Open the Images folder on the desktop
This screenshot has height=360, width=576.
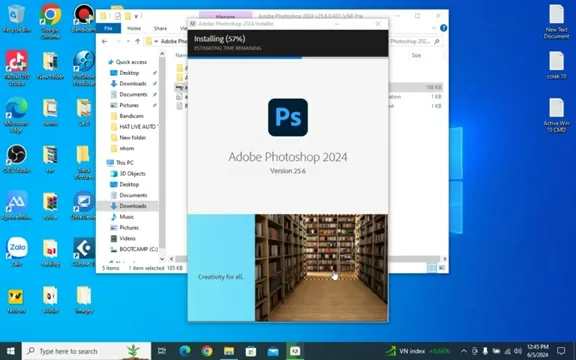pos(84,300)
